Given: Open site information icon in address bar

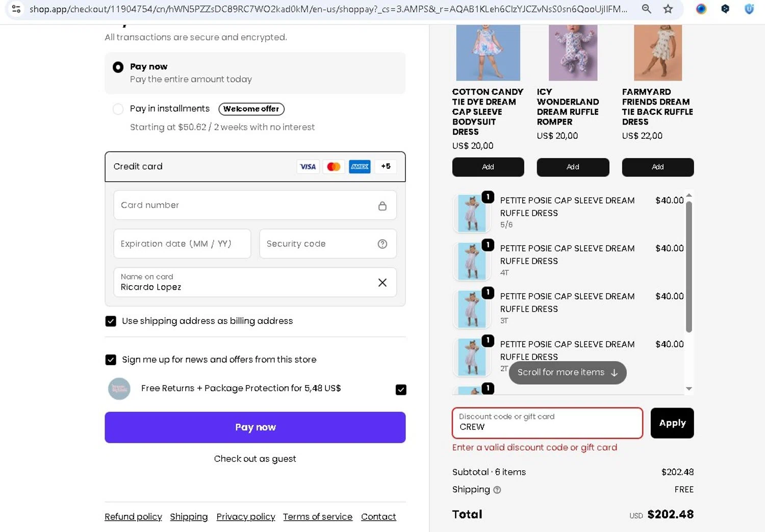Looking at the screenshot, I should pyautogui.click(x=16, y=9).
